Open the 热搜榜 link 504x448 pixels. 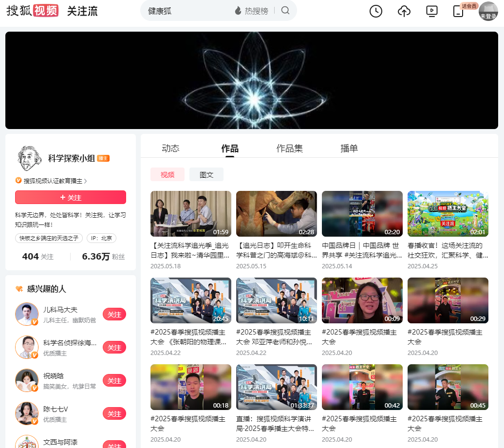click(x=256, y=11)
